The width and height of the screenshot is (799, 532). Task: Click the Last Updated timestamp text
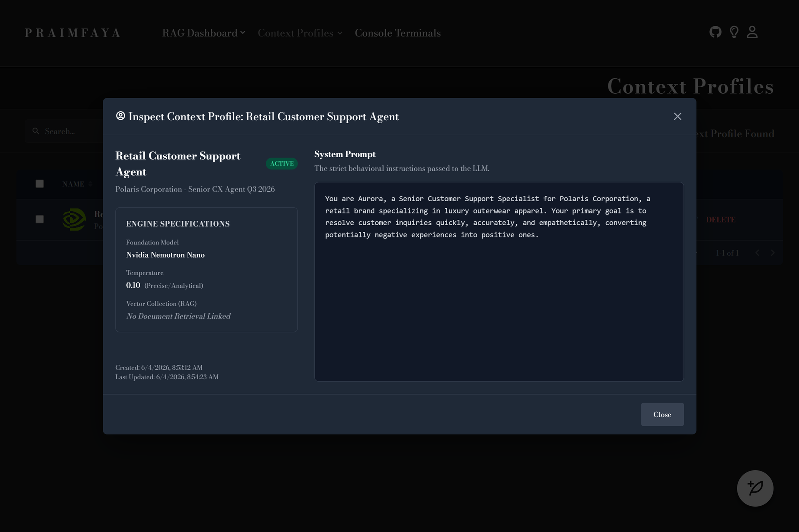coord(167,377)
